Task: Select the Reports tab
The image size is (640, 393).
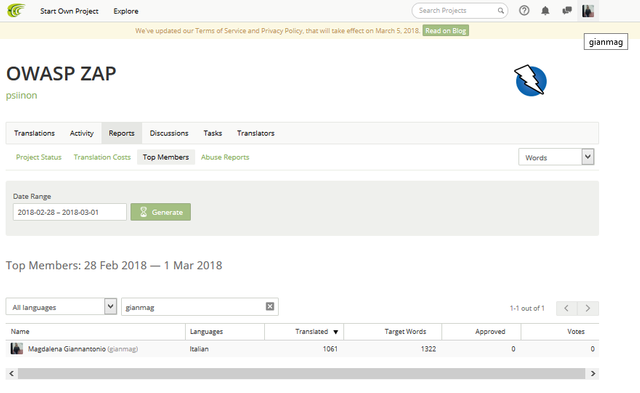Action: coord(122,133)
